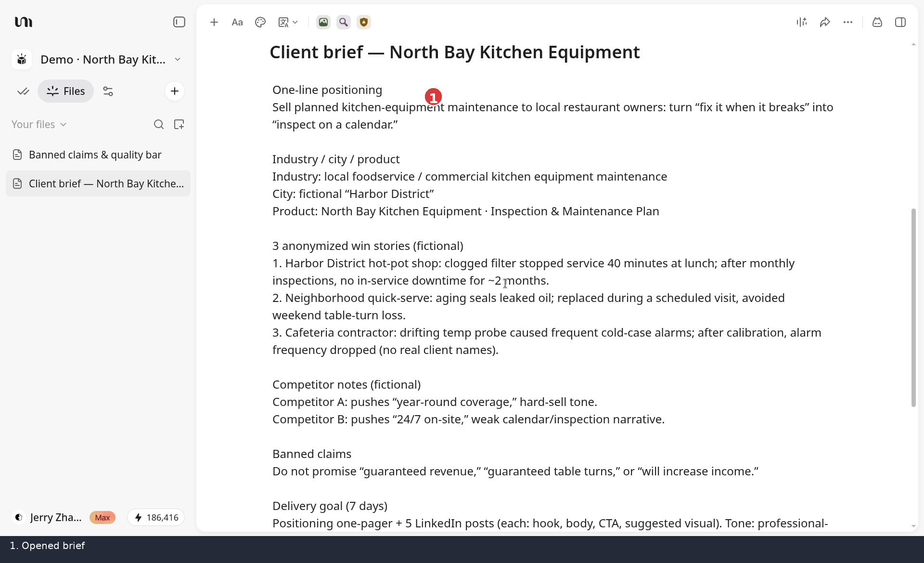Open the audio sparkle waveform icon
924x563 pixels.
point(802,22)
